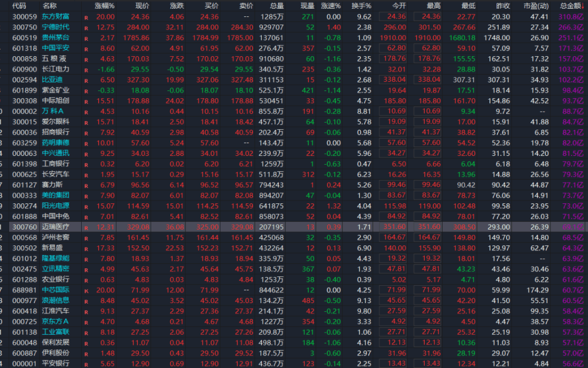Open stock 药明康德
The width and height of the screenshot is (588, 368).
click(56, 143)
